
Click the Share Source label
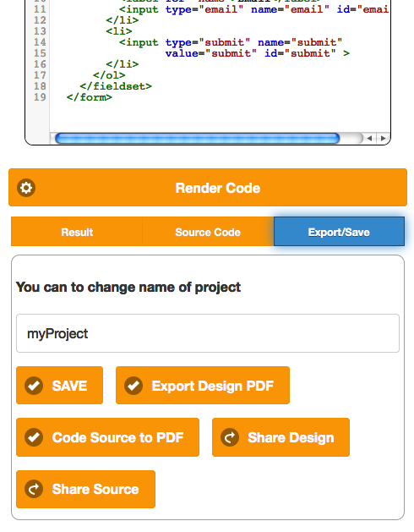tap(95, 489)
